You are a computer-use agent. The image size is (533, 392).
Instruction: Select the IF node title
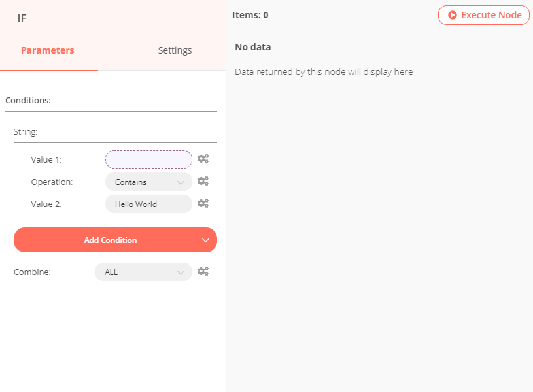[x=22, y=18]
